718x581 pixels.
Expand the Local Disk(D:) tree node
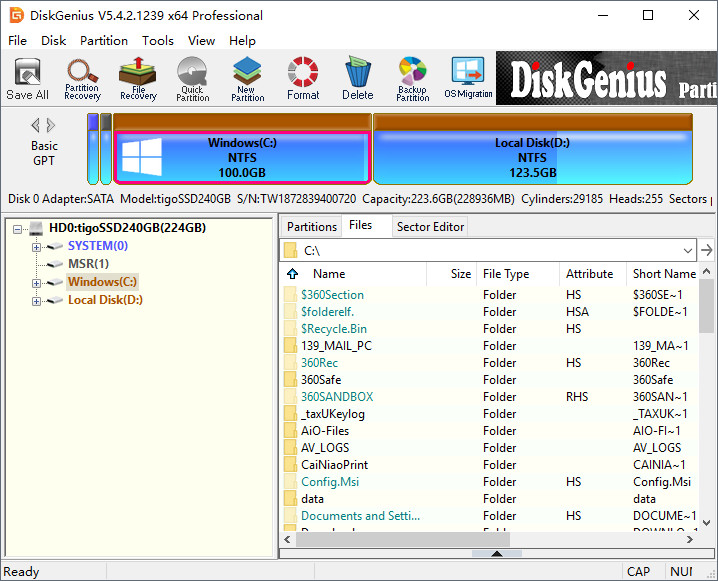click(x=37, y=301)
